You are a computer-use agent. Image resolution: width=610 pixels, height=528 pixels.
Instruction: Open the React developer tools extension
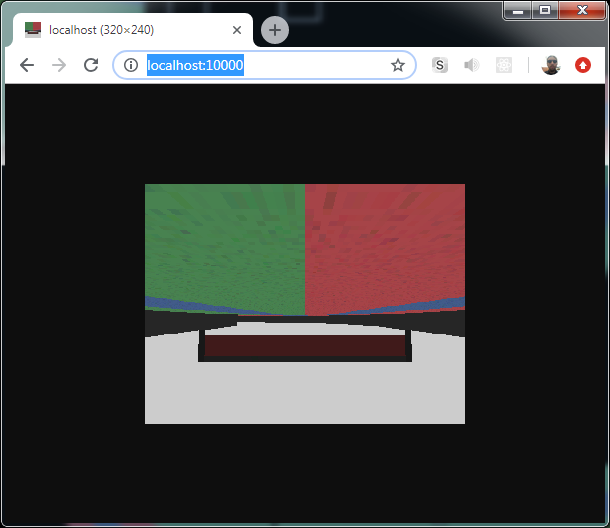[x=504, y=65]
